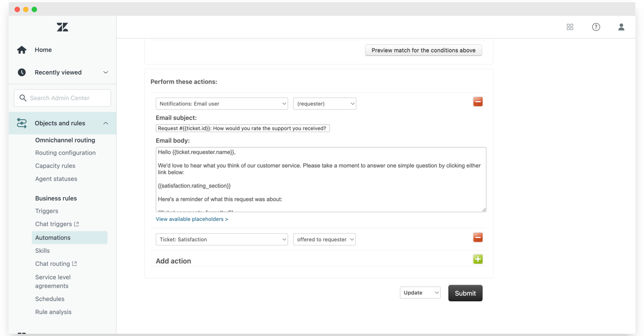The image size is (644, 336).
Task: Open the (requester) recipient dropdown
Action: click(x=325, y=103)
